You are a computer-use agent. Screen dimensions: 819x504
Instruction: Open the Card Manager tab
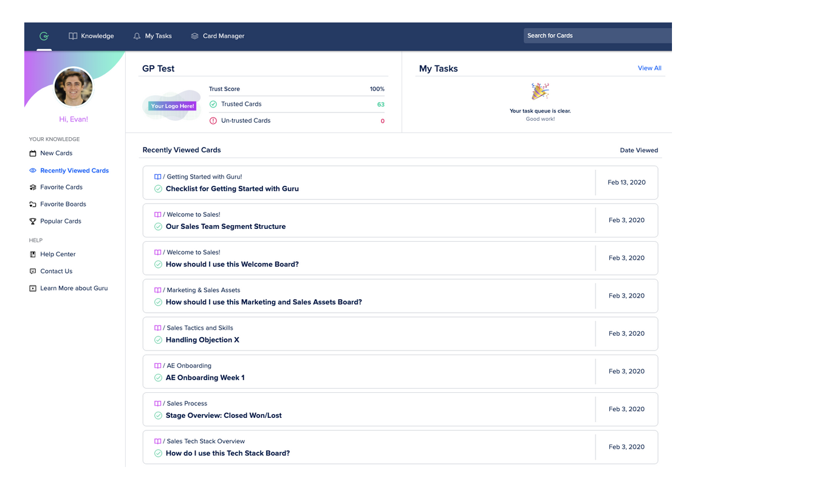(x=218, y=36)
